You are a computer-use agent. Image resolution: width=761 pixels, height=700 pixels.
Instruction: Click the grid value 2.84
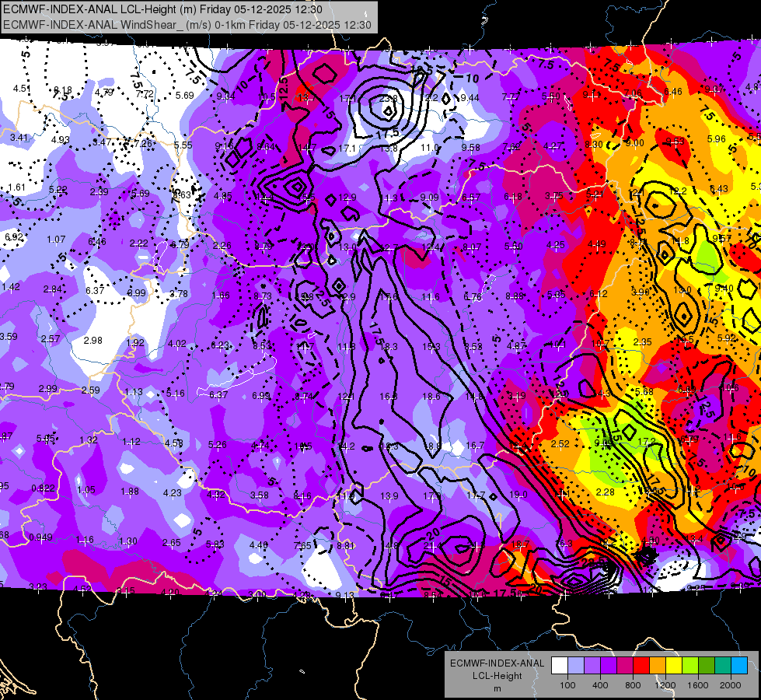click(52, 289)
